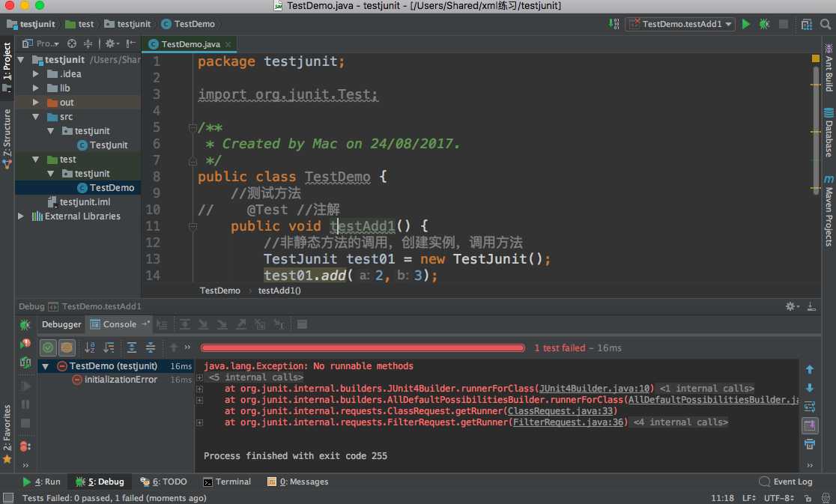Start debugging with the bug icon in toolbar
The width and height of the screenshot is (836, 504).
point(764,24)
